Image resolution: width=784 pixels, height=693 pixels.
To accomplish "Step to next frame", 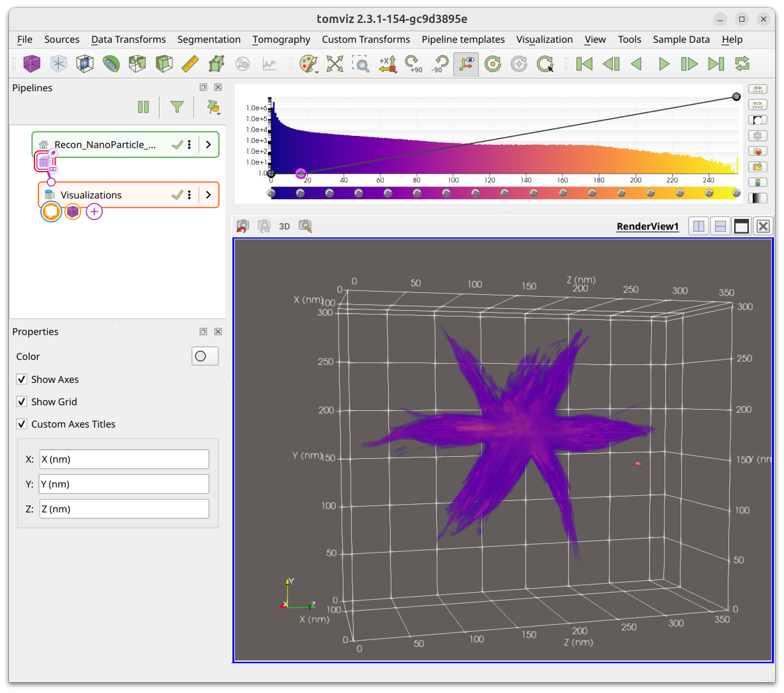I will 690,63.
